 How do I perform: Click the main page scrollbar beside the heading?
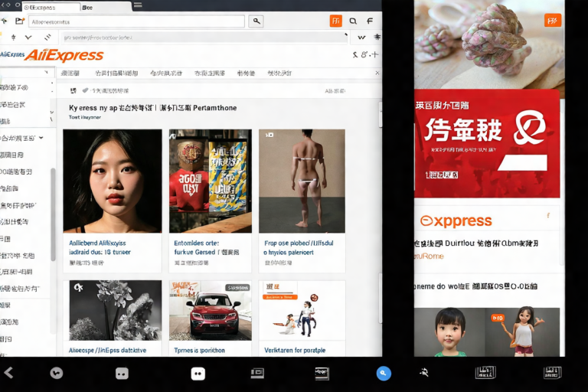pos(381,114)
